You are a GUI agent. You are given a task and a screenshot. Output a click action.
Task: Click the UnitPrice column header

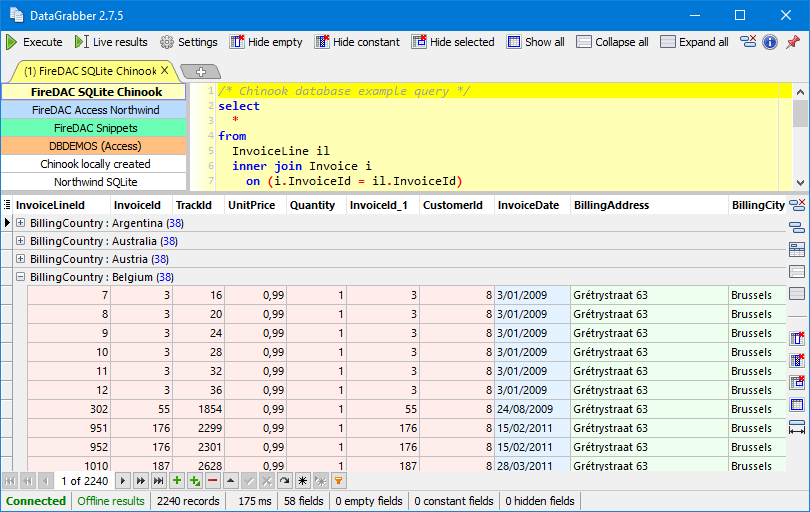[256, 205]
